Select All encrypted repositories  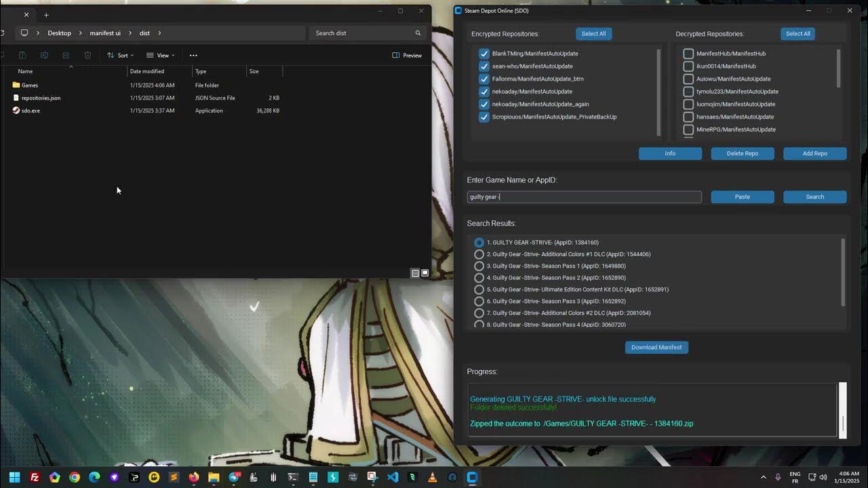[x=593, y=34]
